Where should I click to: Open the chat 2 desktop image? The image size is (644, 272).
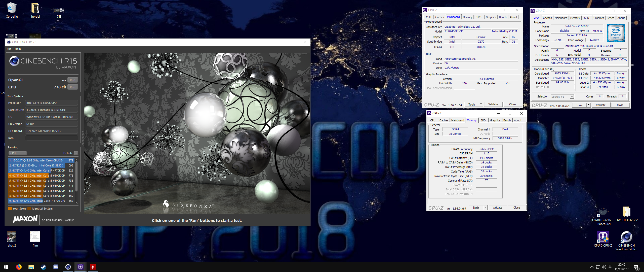click(x=12, y=239)
